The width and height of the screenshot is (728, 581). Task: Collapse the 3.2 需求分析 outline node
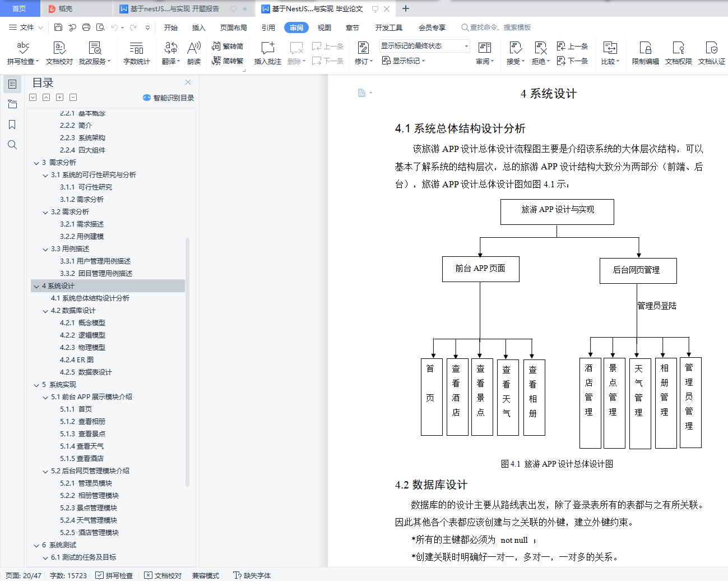pyautogui.click(x=45, y=212)
